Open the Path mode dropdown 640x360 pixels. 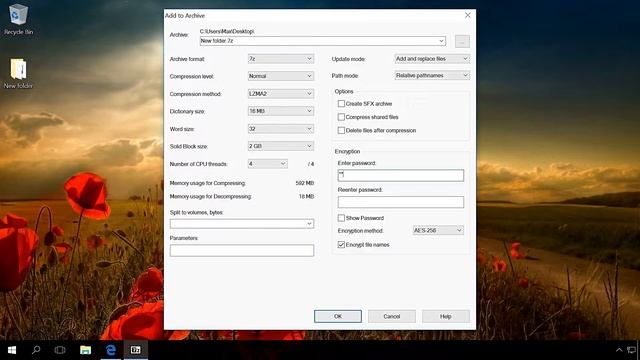[x=432, y=76]
